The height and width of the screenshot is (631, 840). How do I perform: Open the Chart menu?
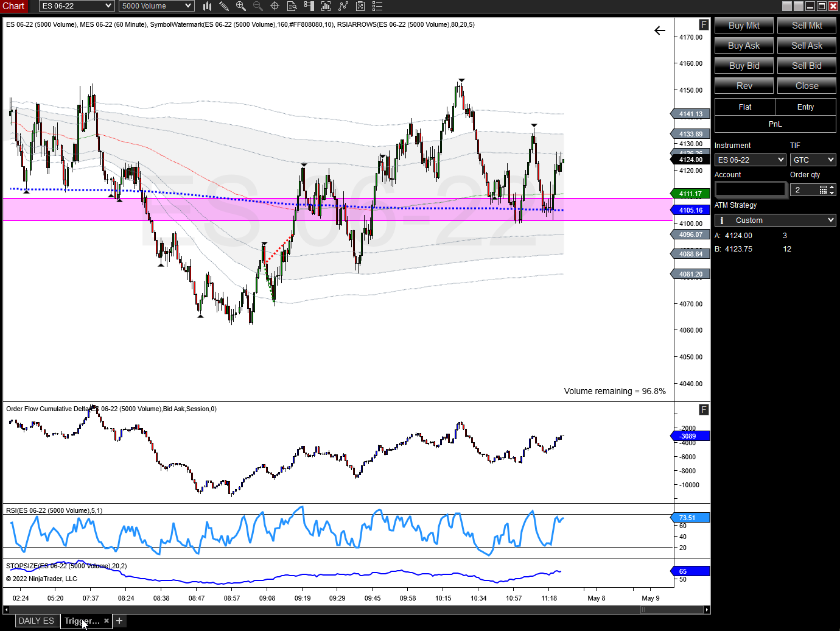[x=13, y=6]
